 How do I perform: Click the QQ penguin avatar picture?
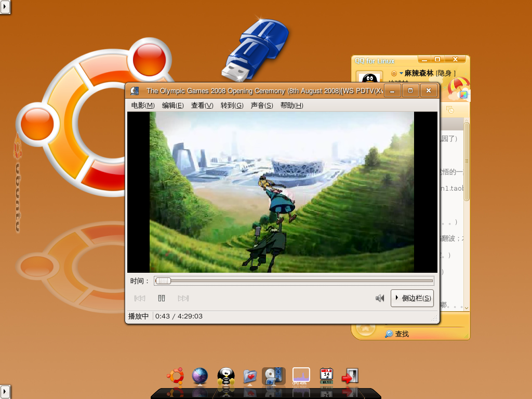coord(369,77)
